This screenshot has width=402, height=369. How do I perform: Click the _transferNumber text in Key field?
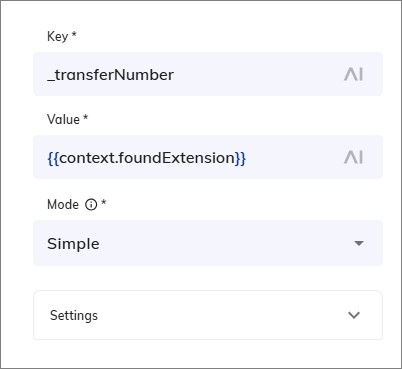pyautogui.click(x=110, y=75)
